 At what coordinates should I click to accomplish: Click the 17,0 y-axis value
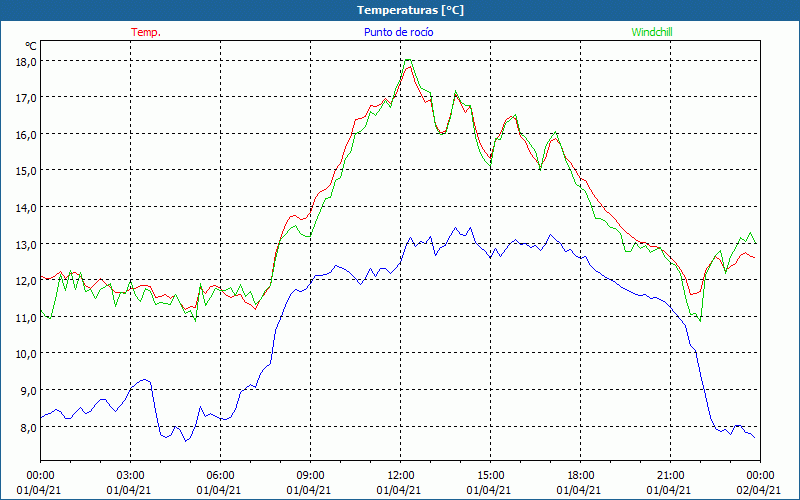(x=27, y=97)
